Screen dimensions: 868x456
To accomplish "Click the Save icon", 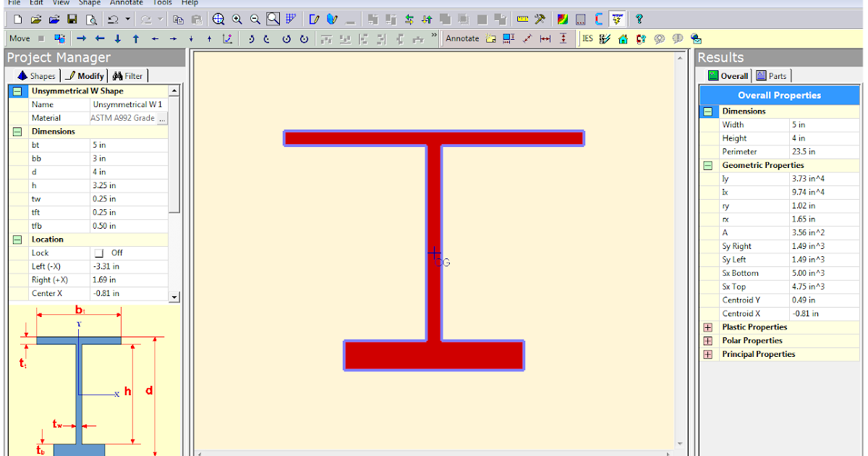I will point(72,20).
